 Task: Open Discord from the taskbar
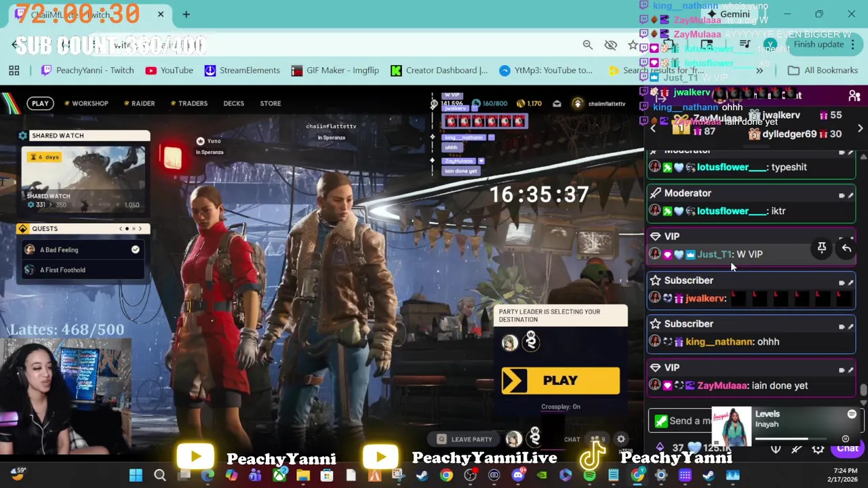coord(518,476)
